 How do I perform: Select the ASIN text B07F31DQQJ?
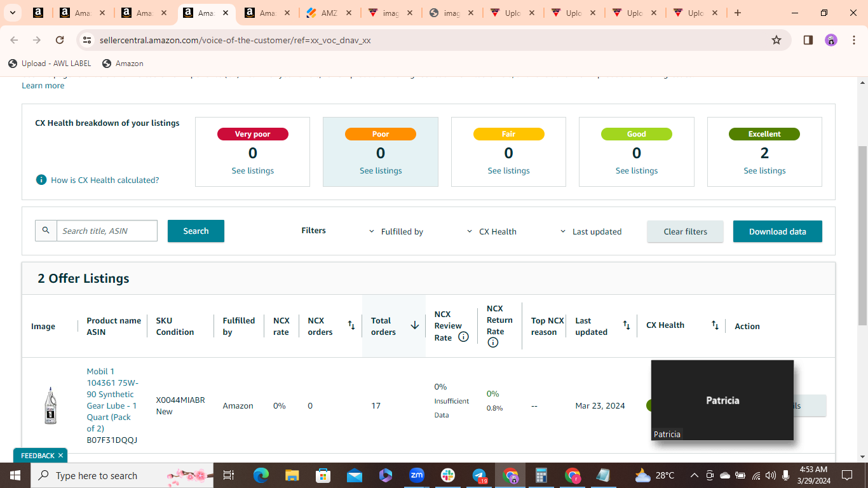tap(112, 440)
